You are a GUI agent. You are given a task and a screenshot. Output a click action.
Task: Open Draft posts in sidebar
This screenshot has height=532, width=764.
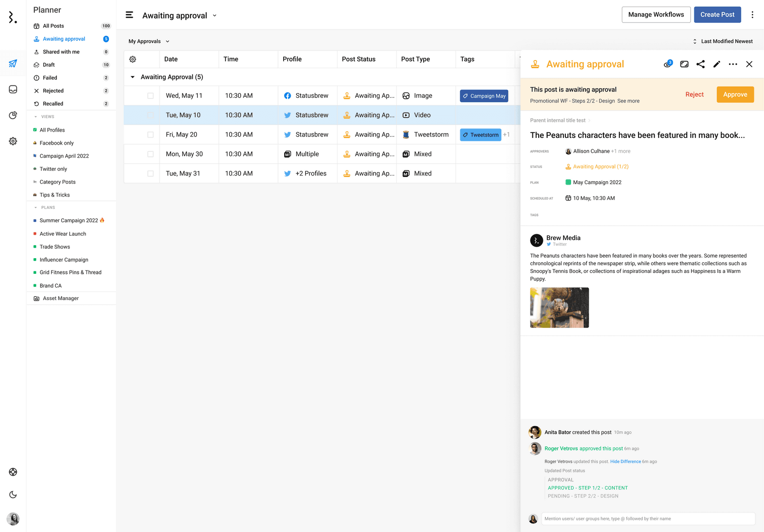click(49, 65)
